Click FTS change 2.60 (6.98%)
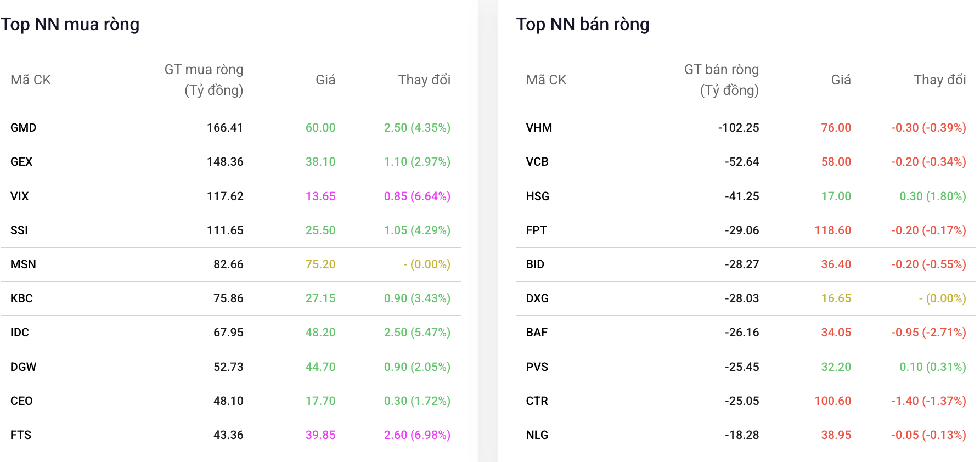Image resolution: width=980 pixels, height=462 pixels. pyautogui.click(x=417, y=435)
